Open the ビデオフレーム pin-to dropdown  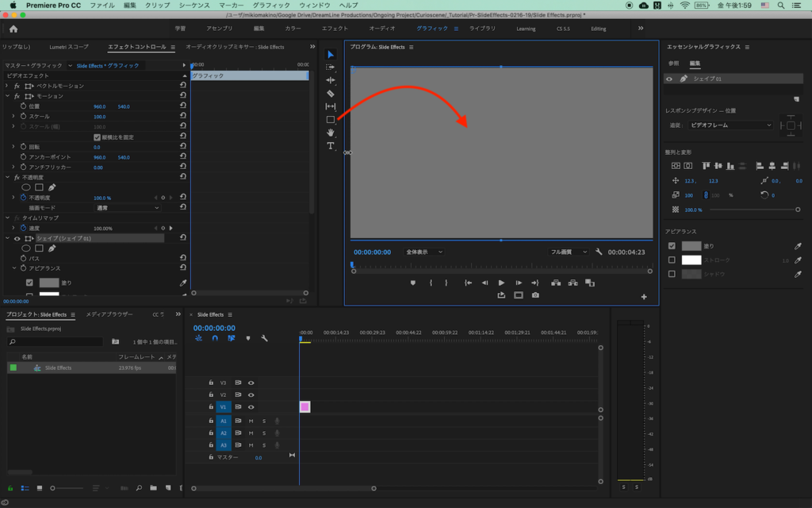[x=730, y=125]
